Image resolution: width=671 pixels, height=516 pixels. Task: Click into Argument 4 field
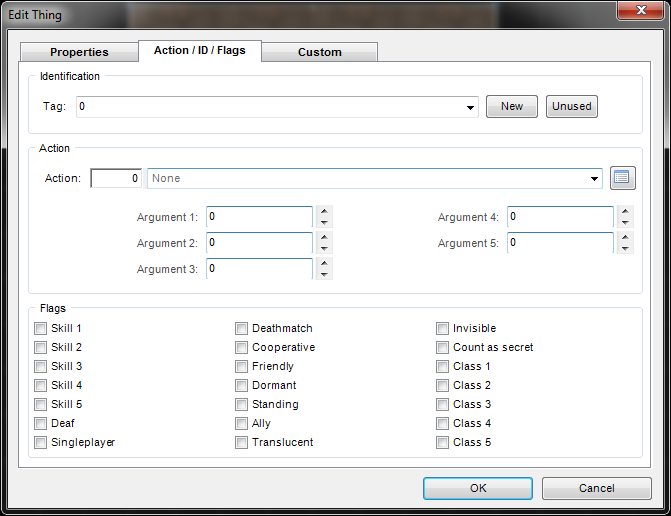click(x=560, y=217)
